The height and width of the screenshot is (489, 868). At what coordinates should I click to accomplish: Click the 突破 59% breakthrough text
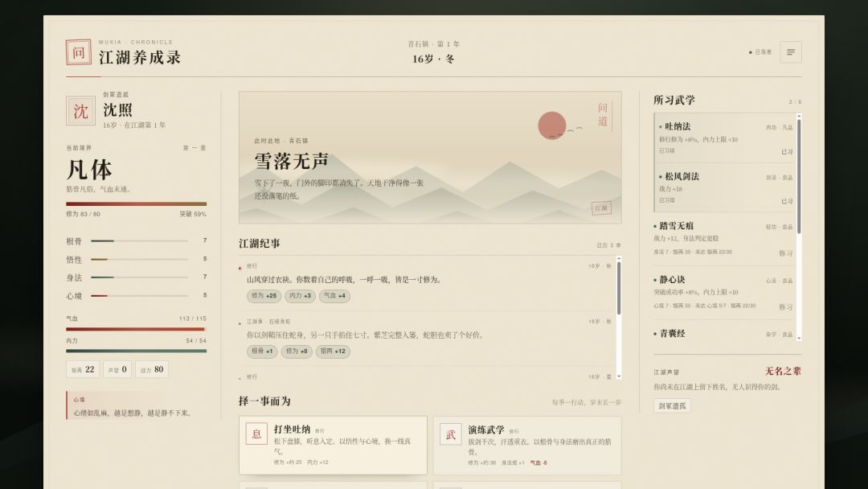point(193,214)
